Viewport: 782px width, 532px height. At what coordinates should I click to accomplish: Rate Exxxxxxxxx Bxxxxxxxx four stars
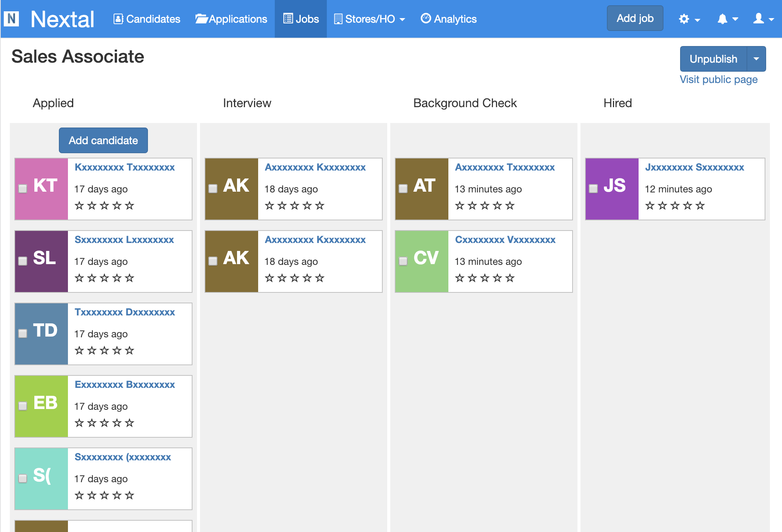click(117, 423)
